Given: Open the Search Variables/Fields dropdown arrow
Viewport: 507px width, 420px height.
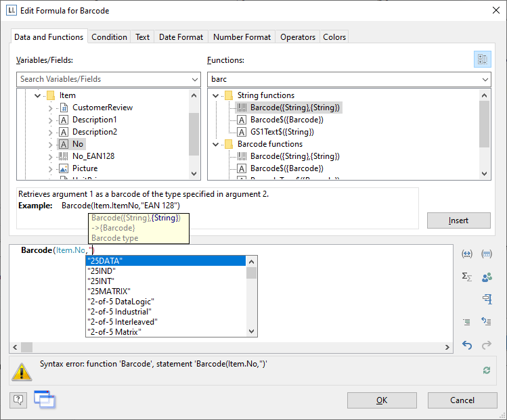Looking at the screenshot, I should click(195, 79).
